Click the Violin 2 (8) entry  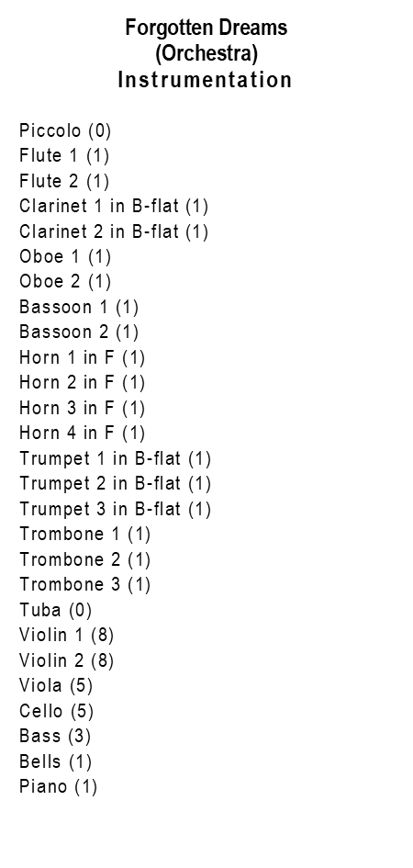pyautogui.click(x=67, y=660)
